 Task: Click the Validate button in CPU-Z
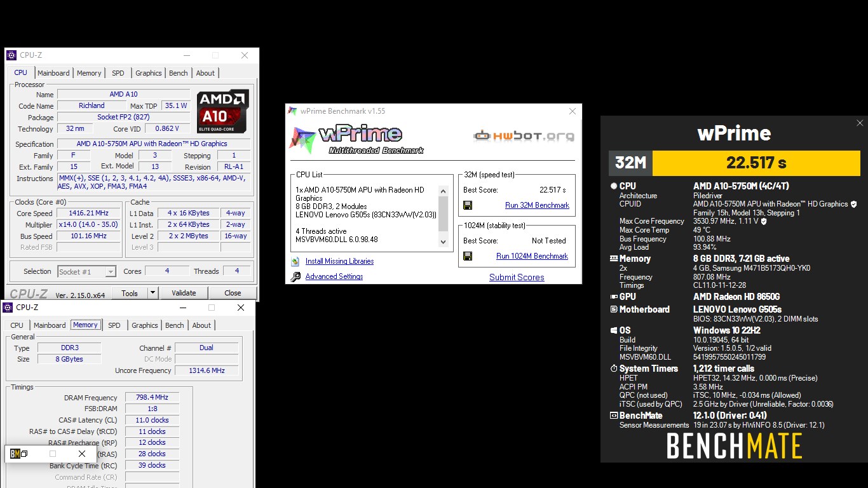coord(184,293)
